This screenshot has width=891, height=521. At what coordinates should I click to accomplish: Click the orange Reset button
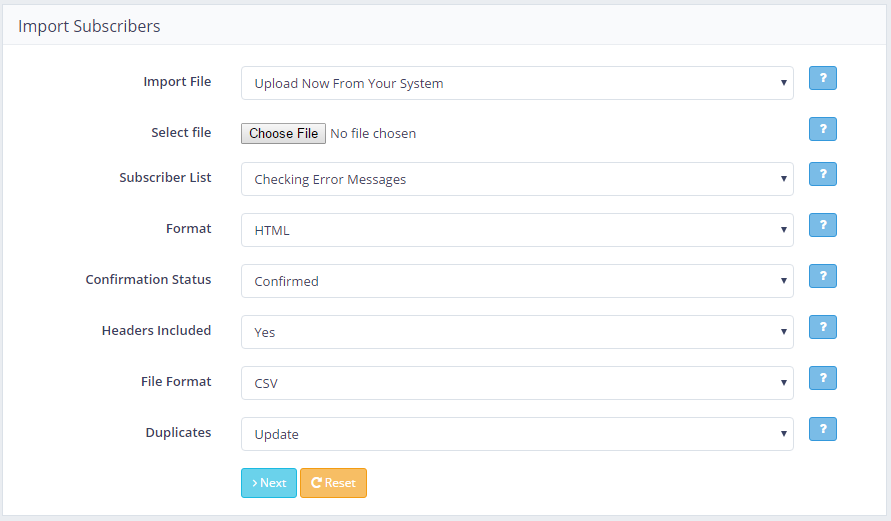coord(333,483)
